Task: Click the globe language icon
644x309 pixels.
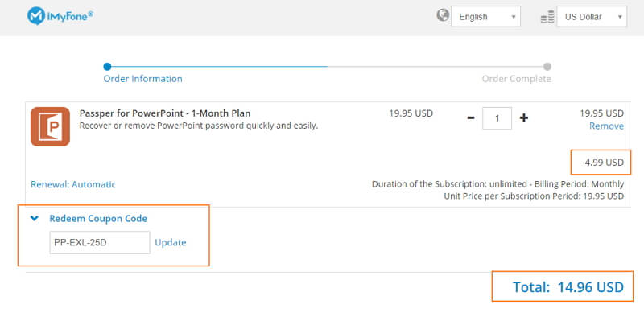Action: (443, 15)
